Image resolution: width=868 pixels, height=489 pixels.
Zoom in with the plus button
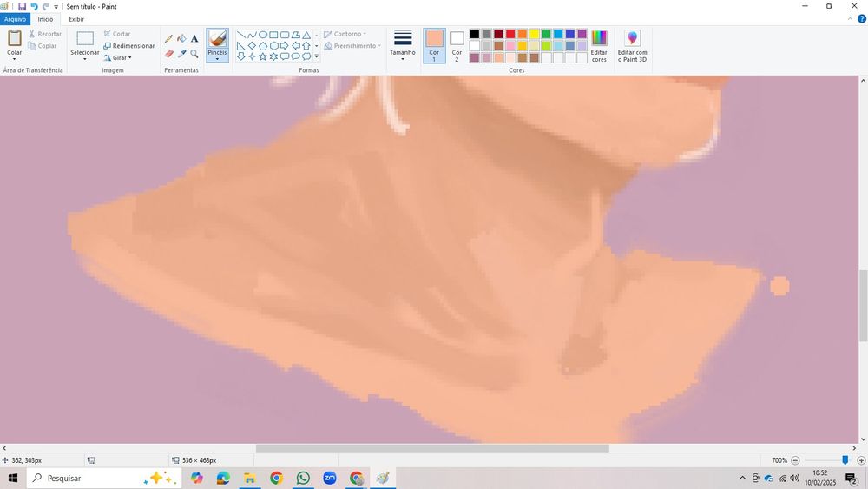(x=861, y=460)
